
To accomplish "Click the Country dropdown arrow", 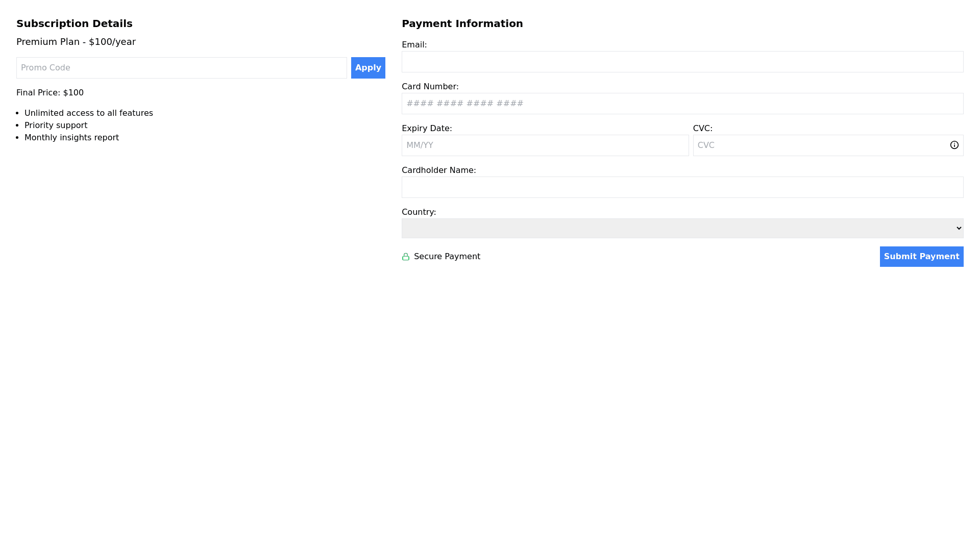I will tap(959, 229).
